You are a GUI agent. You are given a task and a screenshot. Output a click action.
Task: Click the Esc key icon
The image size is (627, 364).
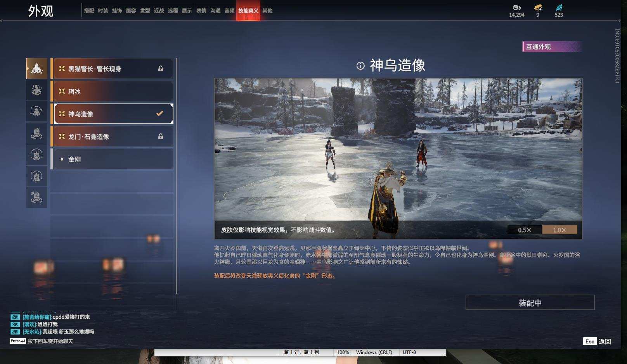pyautogui.click(x=590, y=341)
